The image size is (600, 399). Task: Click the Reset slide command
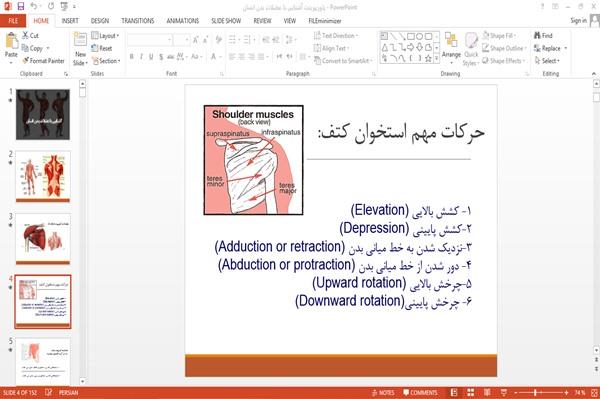[102, 48]
